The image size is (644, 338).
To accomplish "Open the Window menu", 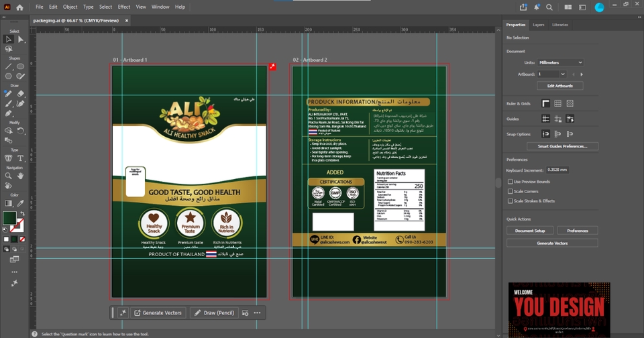I will pos(160,7).
